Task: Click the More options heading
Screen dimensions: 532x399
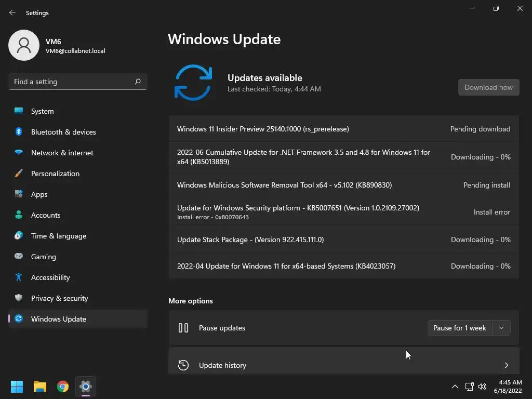Action: pos(191,301)
